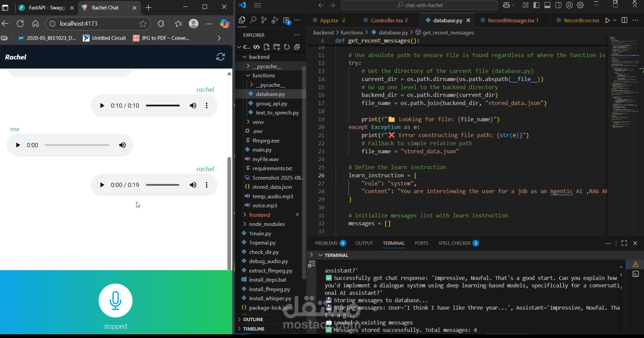Open the VS Code Accounts icon
This screenshot has height=338, width=644.
[x=569, y=5]
